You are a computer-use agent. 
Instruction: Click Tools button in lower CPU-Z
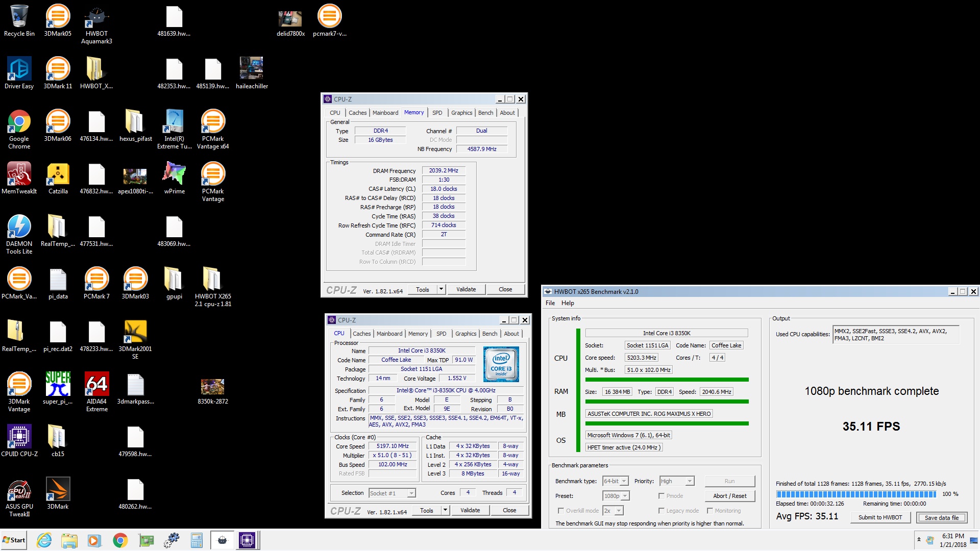(427, 510)
